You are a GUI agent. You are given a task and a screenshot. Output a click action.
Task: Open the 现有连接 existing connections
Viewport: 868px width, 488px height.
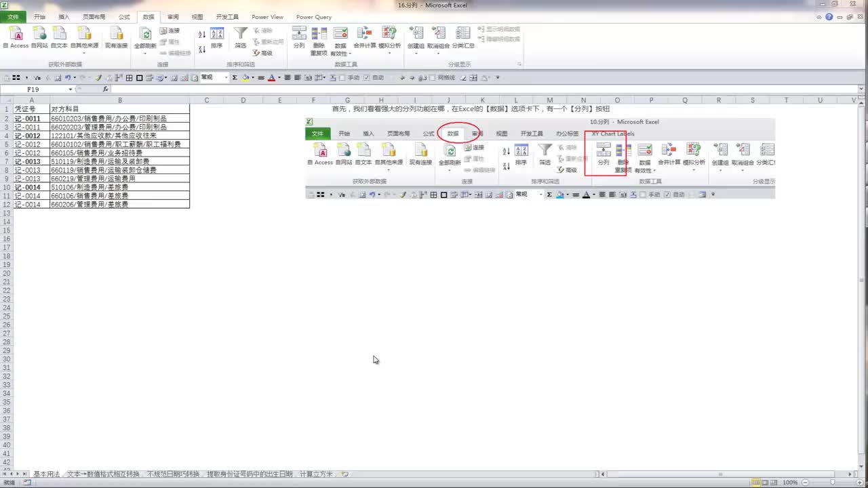click(116, 38)
